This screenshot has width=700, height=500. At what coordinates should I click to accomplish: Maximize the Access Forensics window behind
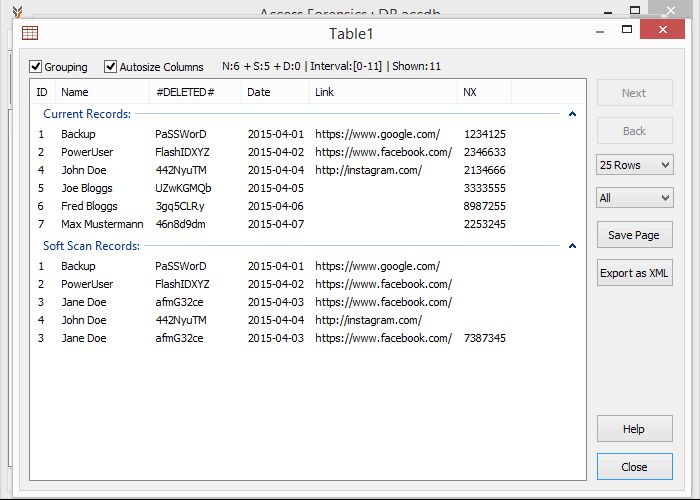point(635,10)
